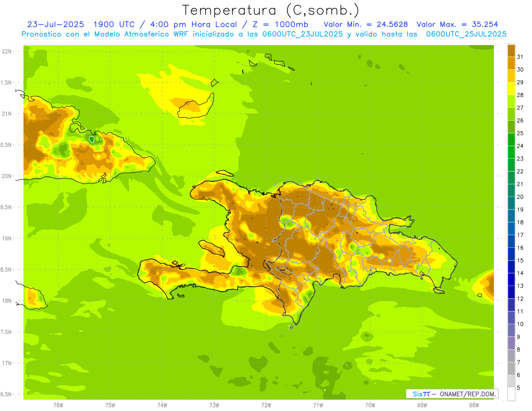Click the "69W" longitude axis label
The height and width of the screenshot is (411, 532).
point(422,405)
